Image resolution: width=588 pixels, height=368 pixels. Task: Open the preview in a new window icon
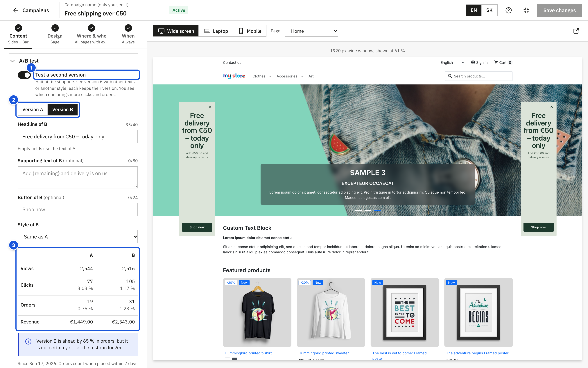(x=576, y=31)
